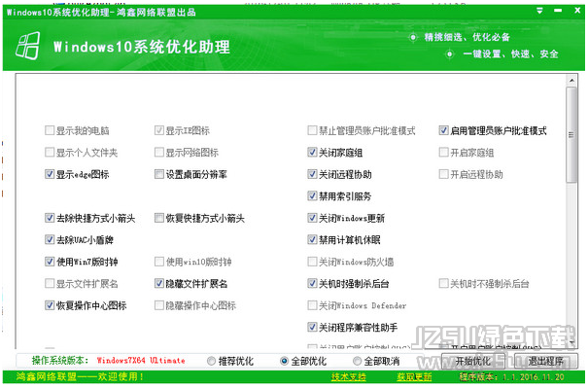Viewport: 588px width, 388px height.
Task: Uncheck 关机时强制杀后台 checkbox
Action: pyautogui.click(x=312, y=283)
